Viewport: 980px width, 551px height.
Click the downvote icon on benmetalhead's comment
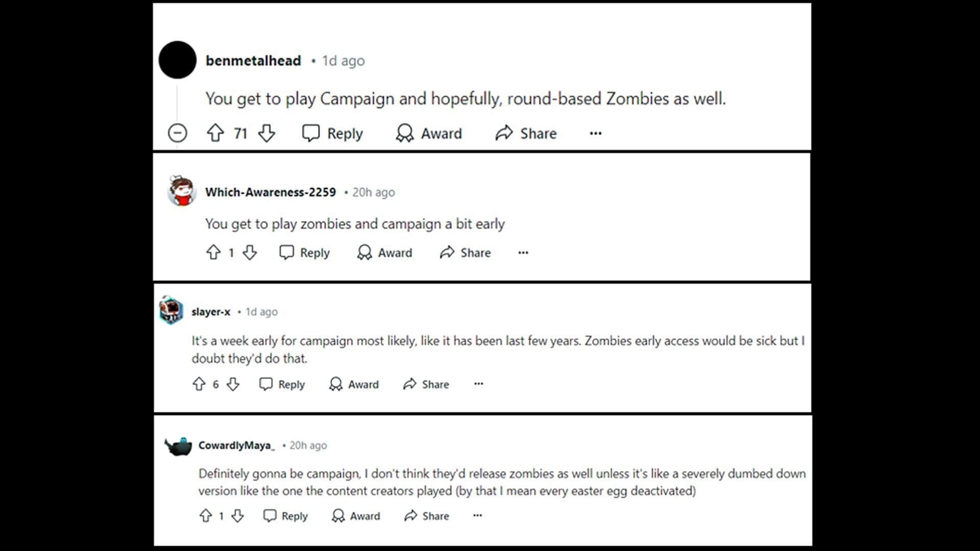coord(266,133)
